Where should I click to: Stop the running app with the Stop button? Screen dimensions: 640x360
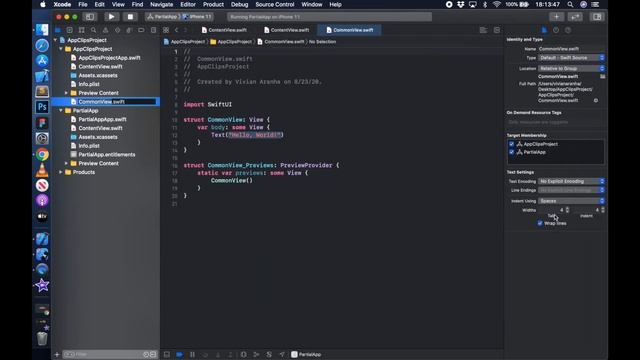pyautogui.click(x=130, y=17)
